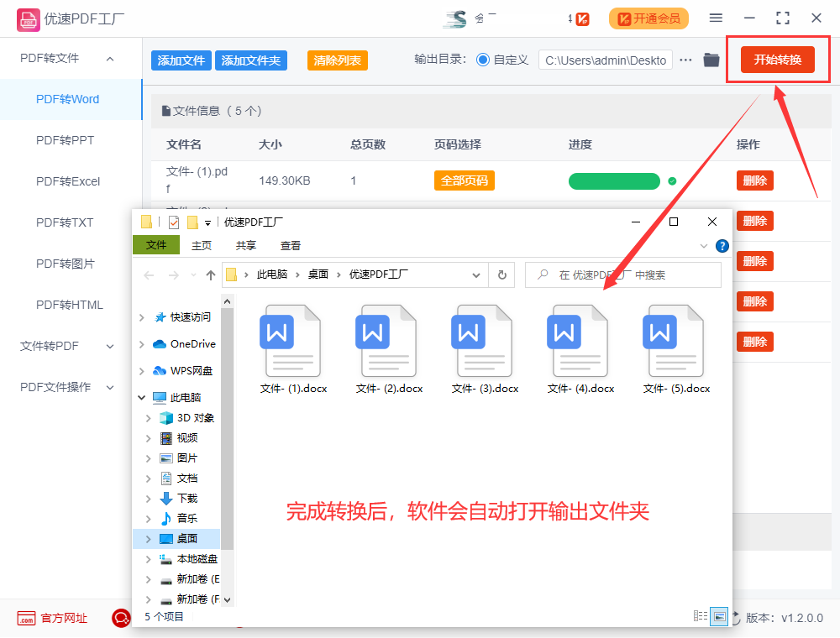Open Explorer address bar history dropdown
This screenshot has width=840, height=638.
[475, 275]
